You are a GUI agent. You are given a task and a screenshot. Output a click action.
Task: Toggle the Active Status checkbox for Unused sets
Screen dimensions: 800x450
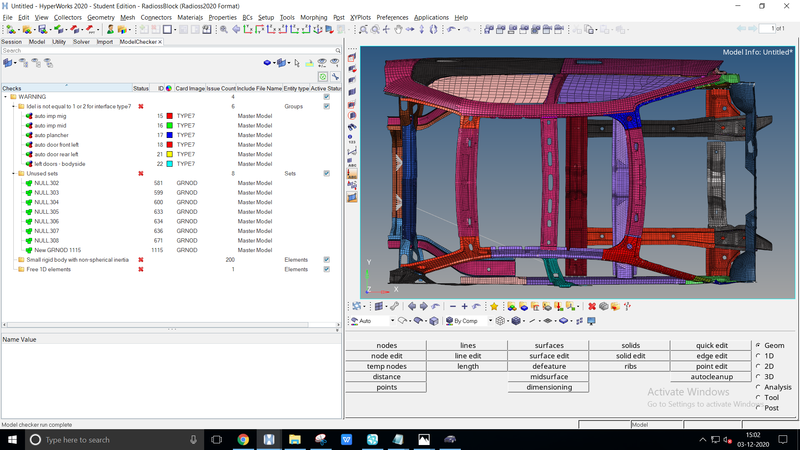pos(326,173)
